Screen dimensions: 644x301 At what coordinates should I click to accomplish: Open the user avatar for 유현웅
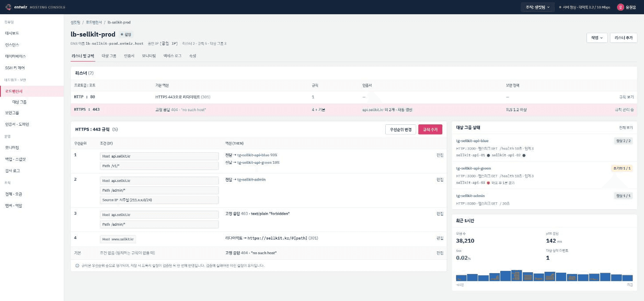pos(621,7)
